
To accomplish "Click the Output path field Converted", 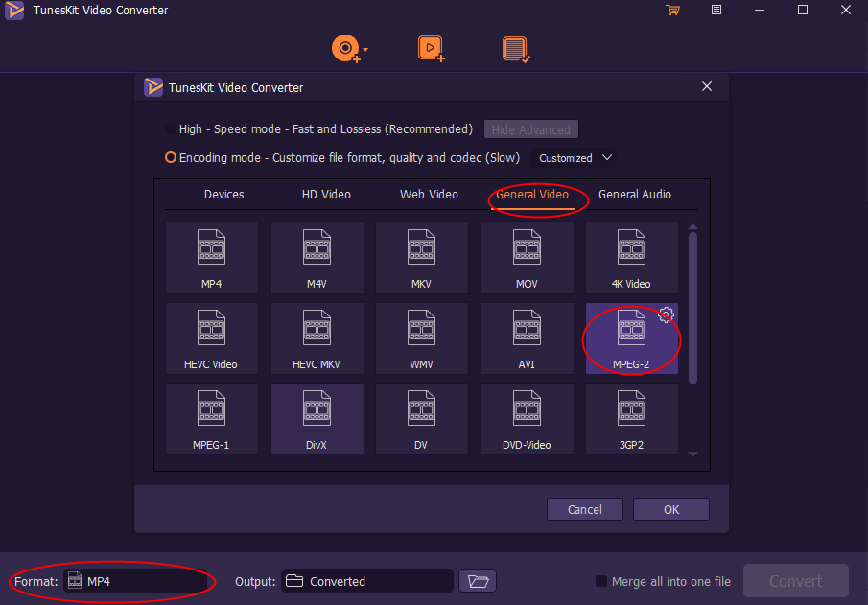I will pyautogui.click(x=367, y=581).
